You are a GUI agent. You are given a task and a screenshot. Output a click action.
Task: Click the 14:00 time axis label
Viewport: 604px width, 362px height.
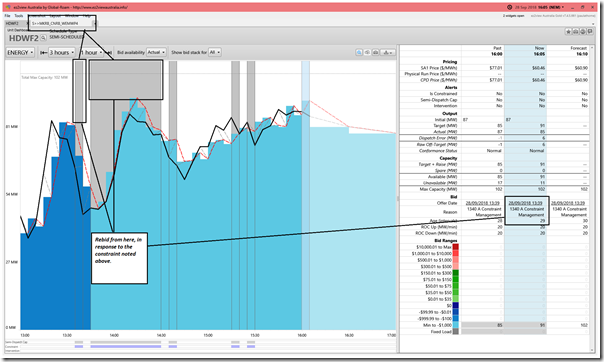tap(114, 335)
